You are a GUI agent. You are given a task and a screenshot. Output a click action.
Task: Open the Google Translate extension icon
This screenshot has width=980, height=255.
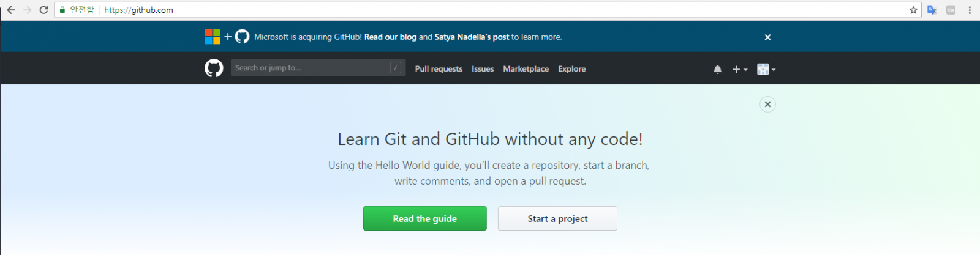[932, 10]
